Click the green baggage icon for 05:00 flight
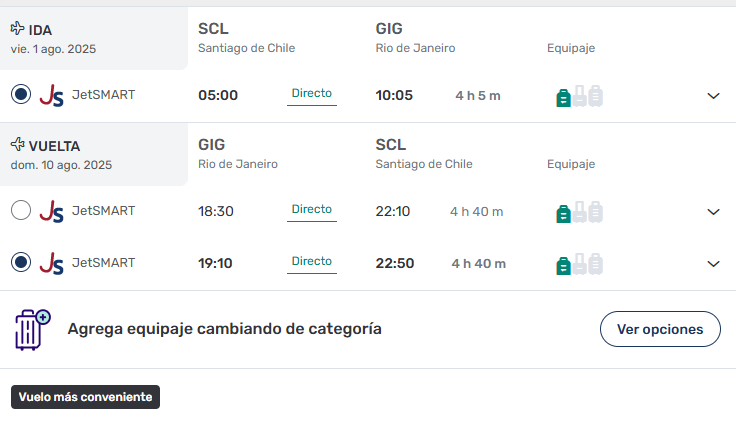This screenshot has width=736, height=421. (x=563, y=98)
